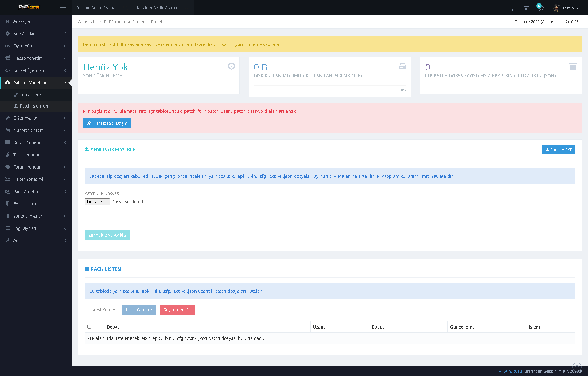Click the Socket İşlemleri code icon

(x=8, y=70)
